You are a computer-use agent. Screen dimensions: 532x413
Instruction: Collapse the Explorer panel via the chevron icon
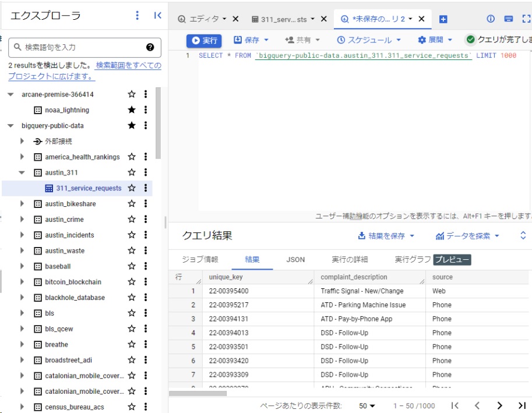pos(157,16)
